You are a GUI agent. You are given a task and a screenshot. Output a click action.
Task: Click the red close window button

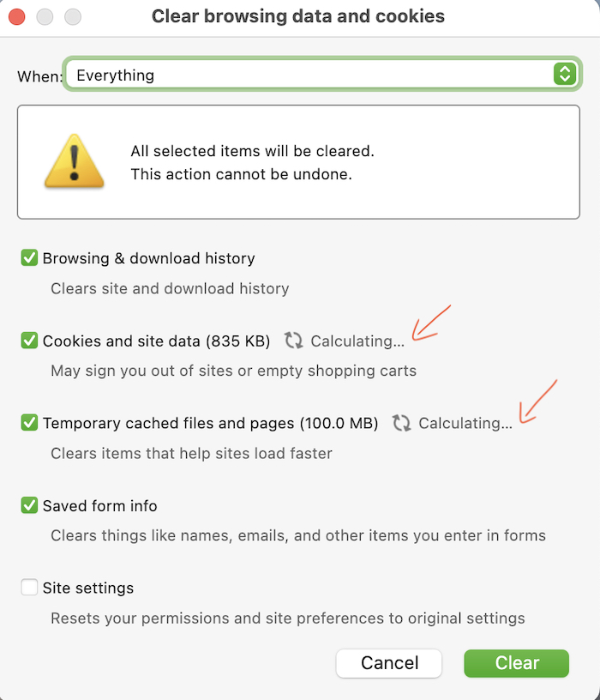tap(17, 17)
